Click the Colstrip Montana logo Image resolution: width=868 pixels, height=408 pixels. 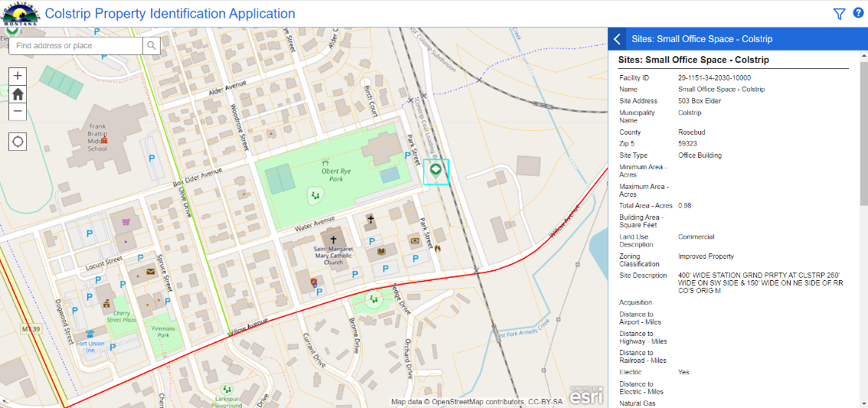tap(20, 13)
